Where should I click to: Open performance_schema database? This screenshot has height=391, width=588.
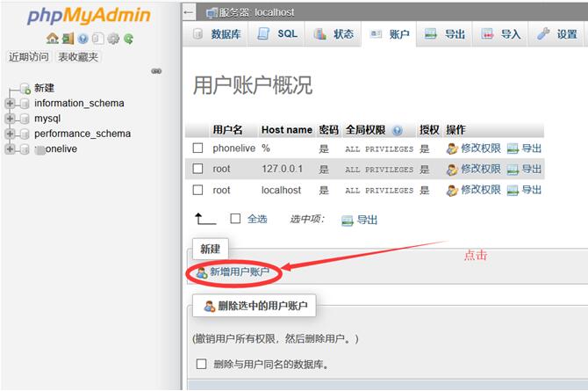pyautogui.click(x=82, y=134)
